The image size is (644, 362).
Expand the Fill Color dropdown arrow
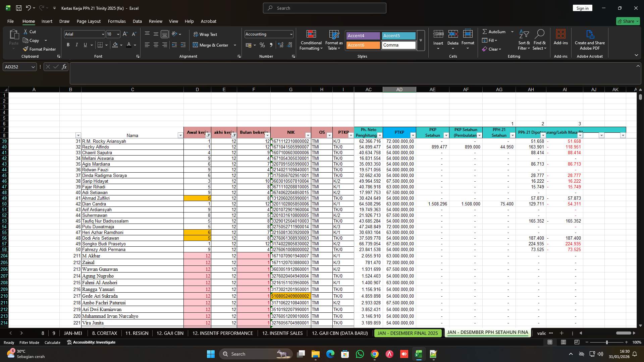[121, 45]
